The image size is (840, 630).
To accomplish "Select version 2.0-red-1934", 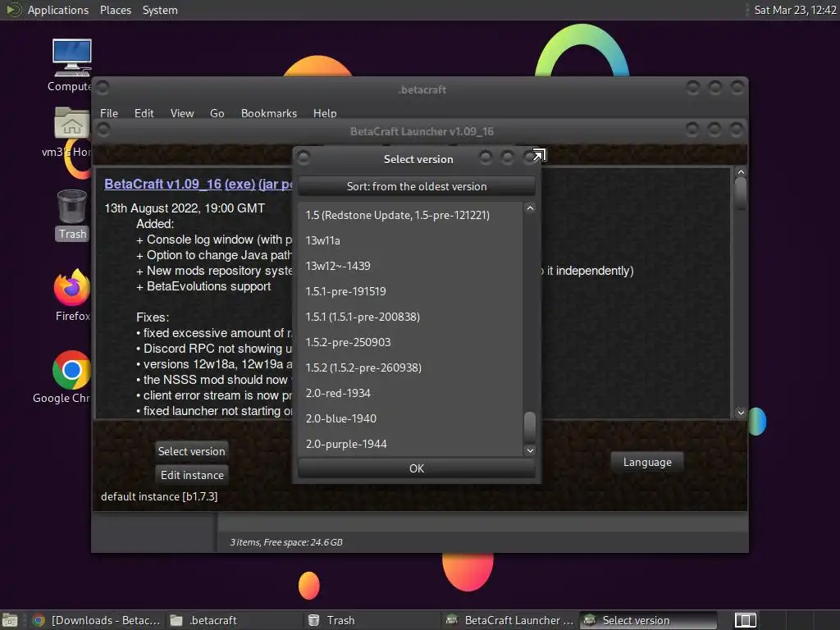I will click(x=410, y=393).
